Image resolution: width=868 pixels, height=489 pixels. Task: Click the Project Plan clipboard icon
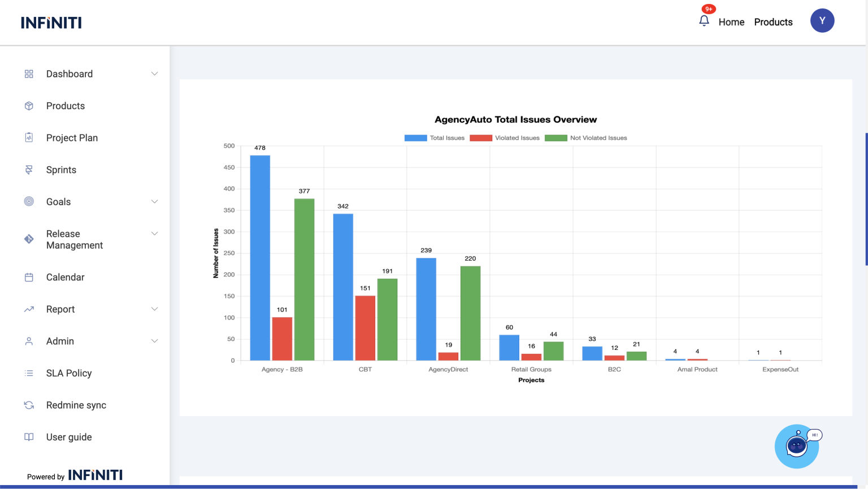point(29,137)
